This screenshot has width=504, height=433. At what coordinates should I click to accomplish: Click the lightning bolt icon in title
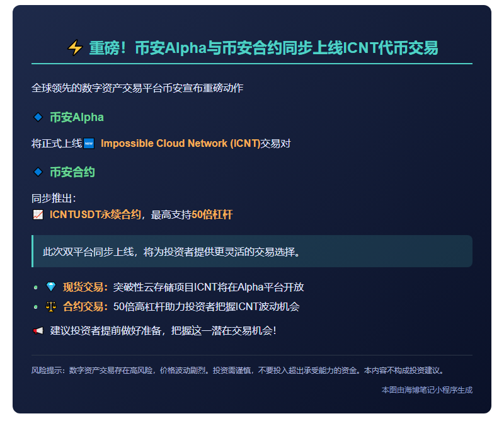pos(75,47)
